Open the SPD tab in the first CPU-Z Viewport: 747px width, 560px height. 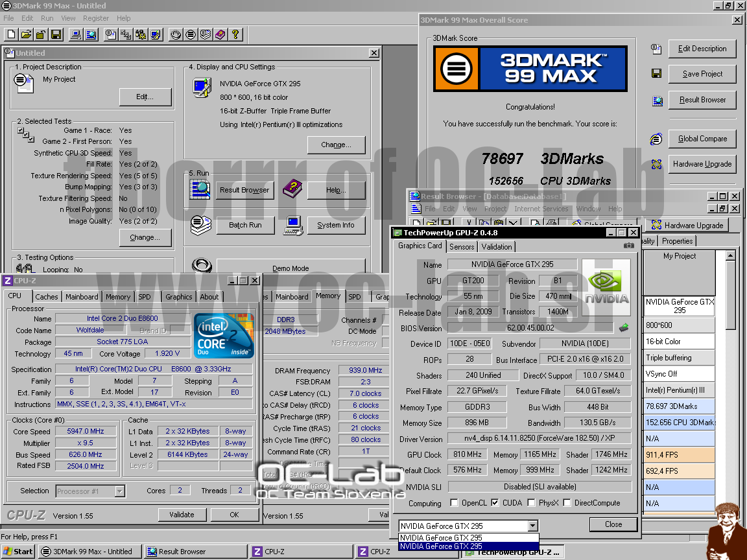click(x=145, y=297)
